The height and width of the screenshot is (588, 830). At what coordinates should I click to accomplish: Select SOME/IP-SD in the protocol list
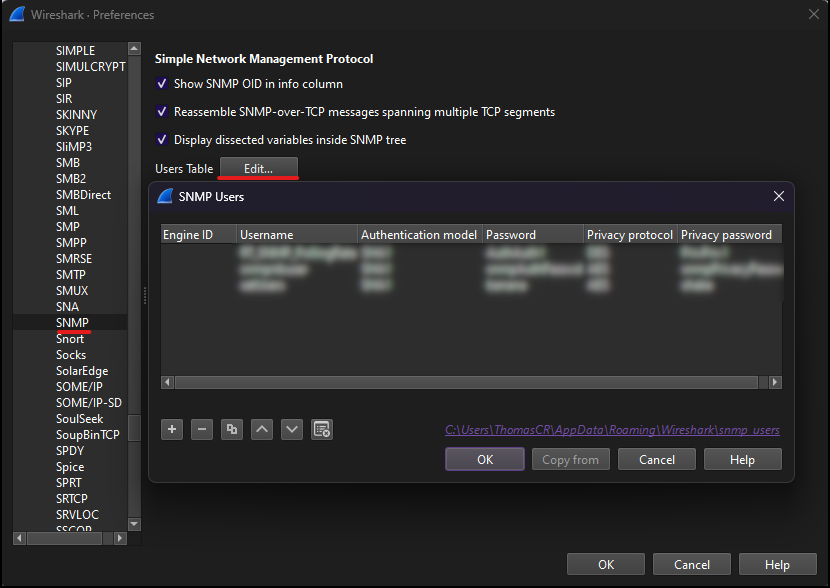[x=88, y=403]
